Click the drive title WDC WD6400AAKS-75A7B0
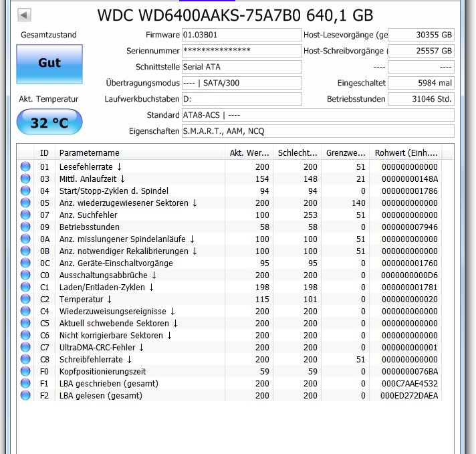The height and width of the screenshot is (454, 476). [x=199, y=15]
